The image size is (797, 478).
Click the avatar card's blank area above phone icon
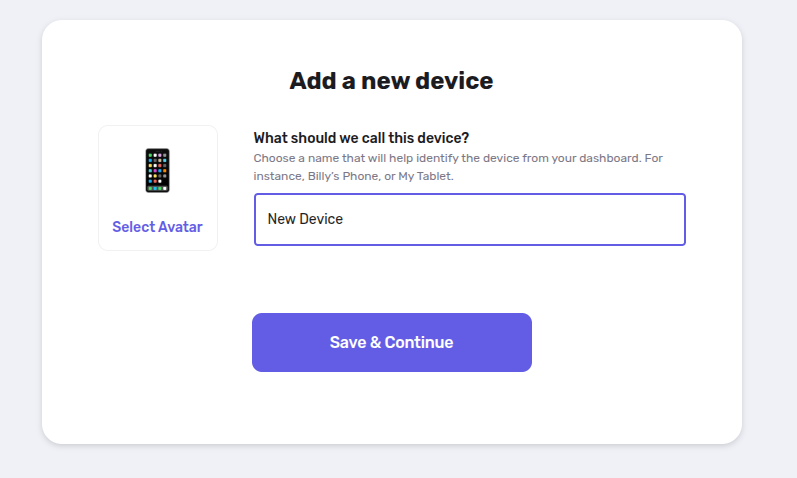(158, 137)
